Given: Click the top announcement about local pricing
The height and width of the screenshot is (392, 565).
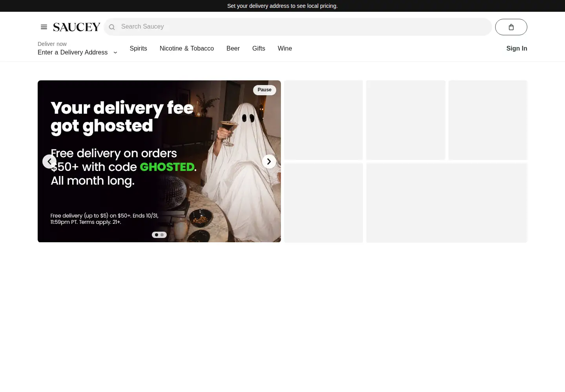Looking at the screenshot, I should (282, 6).
